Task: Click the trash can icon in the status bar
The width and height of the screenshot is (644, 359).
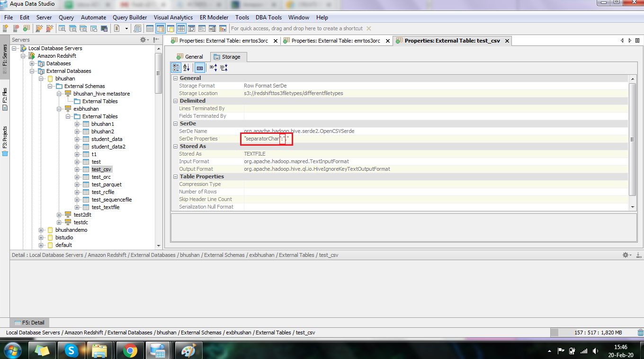Action: coord(640,333)
